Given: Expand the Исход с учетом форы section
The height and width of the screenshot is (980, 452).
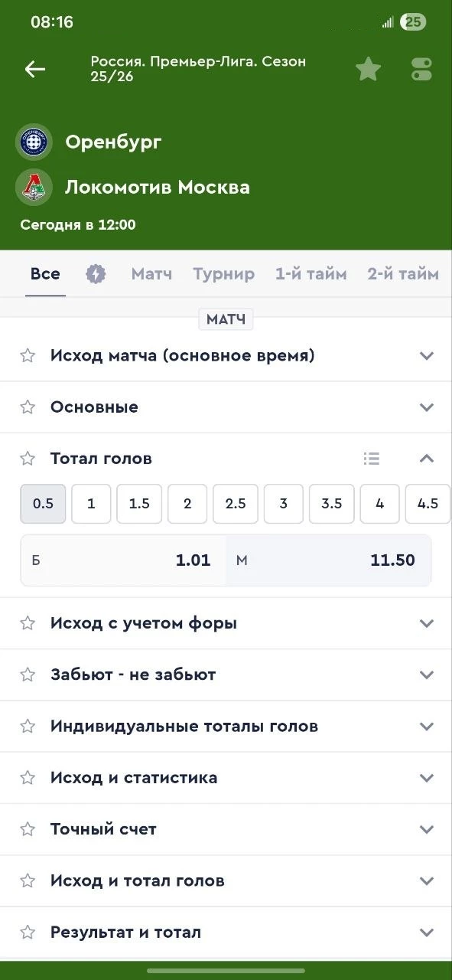Looking at the screenshot, I should pos(427,622).
